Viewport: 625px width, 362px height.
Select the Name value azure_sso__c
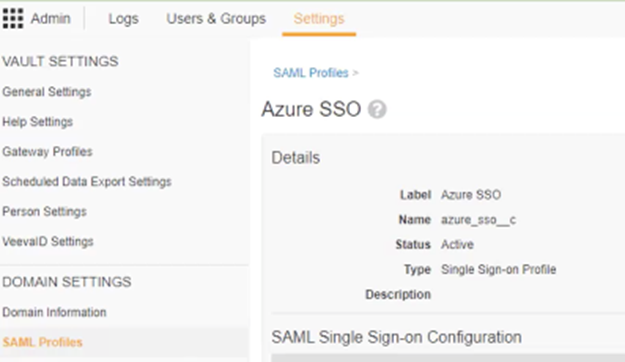point(478,220)
